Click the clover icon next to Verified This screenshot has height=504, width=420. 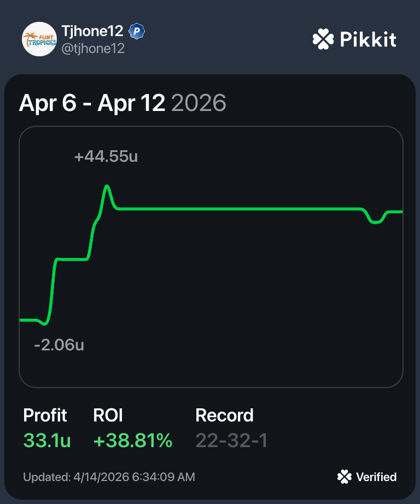coord(344,477)
